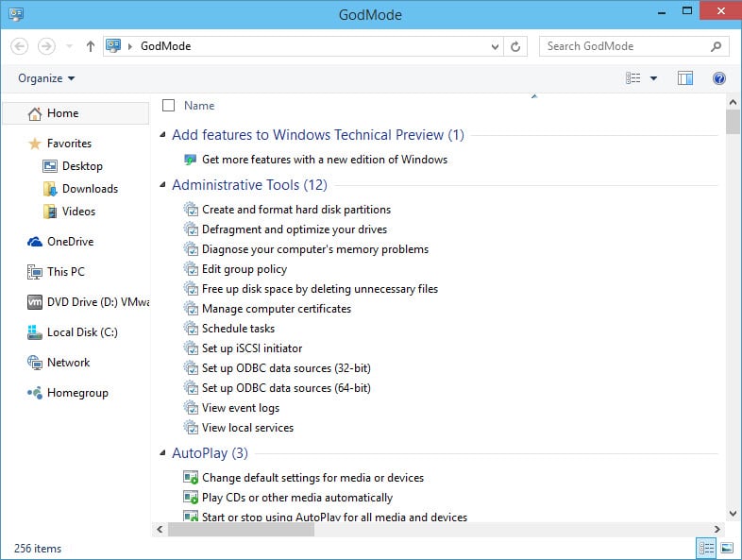Open OneDrive in the sidebar
Screen dimensions: 742x560
[70, 242]
